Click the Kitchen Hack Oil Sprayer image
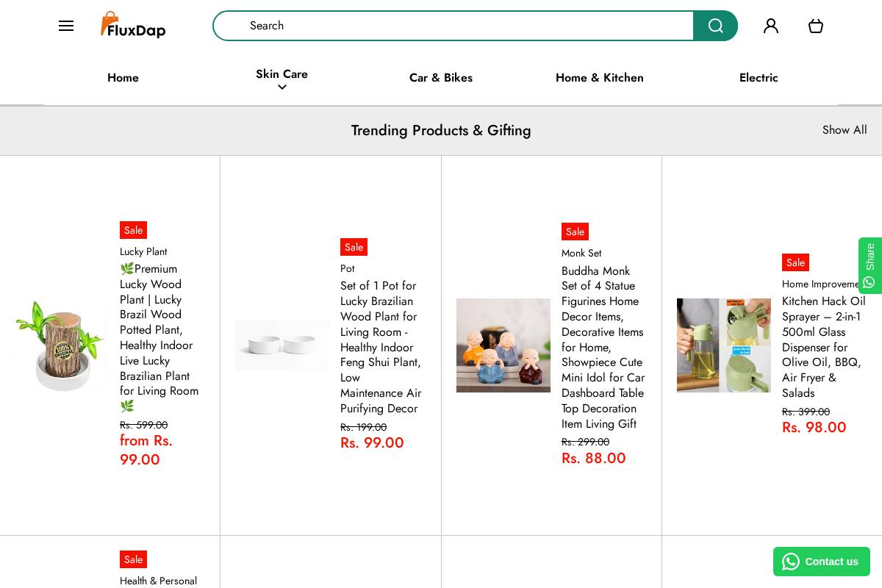The width and height of the screenshot is (882, 588). point(724,345)
